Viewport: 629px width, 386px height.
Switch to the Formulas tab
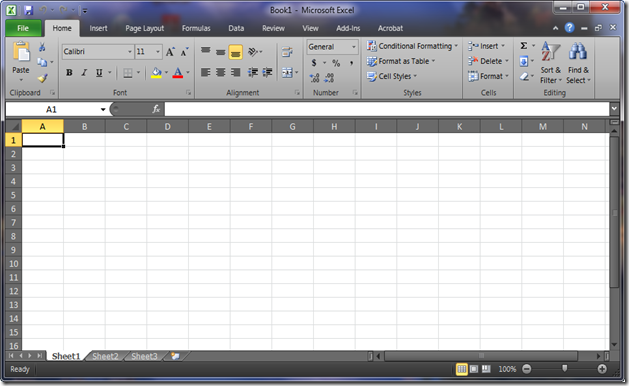coord(196,28)
